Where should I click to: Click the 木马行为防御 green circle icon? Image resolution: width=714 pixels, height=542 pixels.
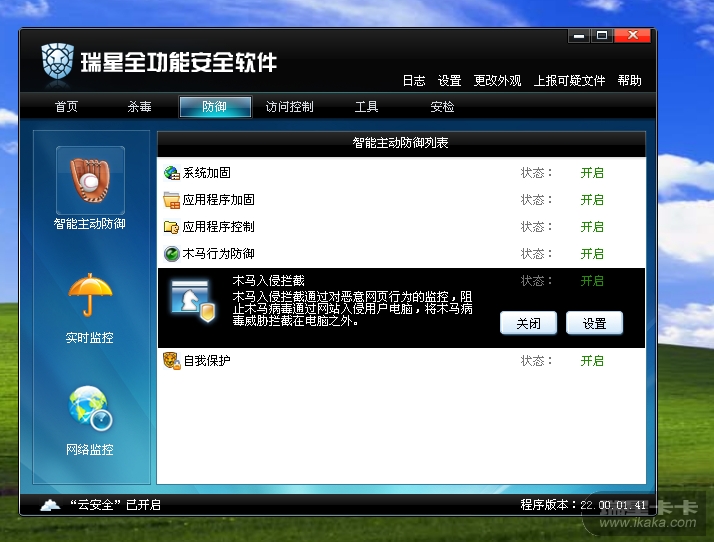(172, 254)
